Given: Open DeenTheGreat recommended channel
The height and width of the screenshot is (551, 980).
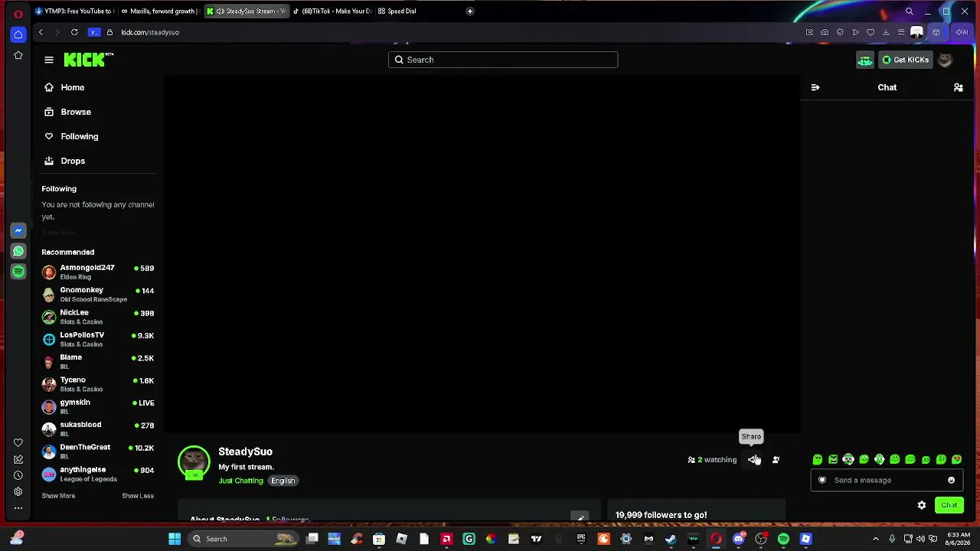Looking at the screenshot, I should [99, 452].
